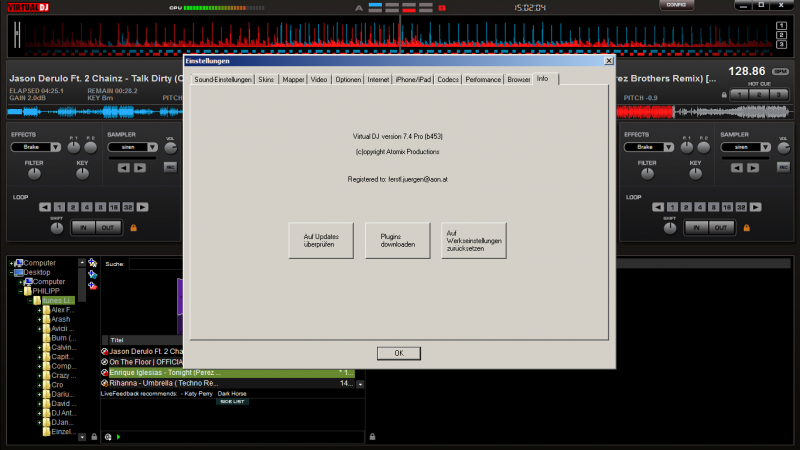This screenshot has width=800, height=450.
Task: Trigger hot cue 3 on right deck
Action: (x=779, y=94)
